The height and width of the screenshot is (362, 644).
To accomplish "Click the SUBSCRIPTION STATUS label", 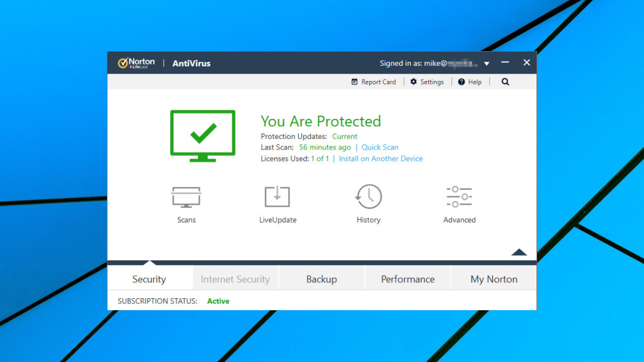I will click(x=157, y=301).
